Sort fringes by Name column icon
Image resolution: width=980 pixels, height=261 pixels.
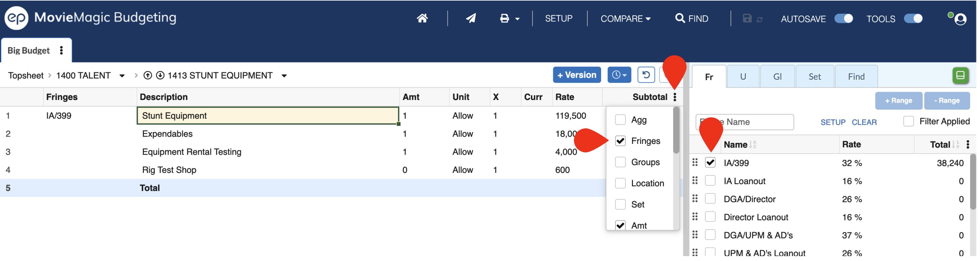tap(753, 145)
